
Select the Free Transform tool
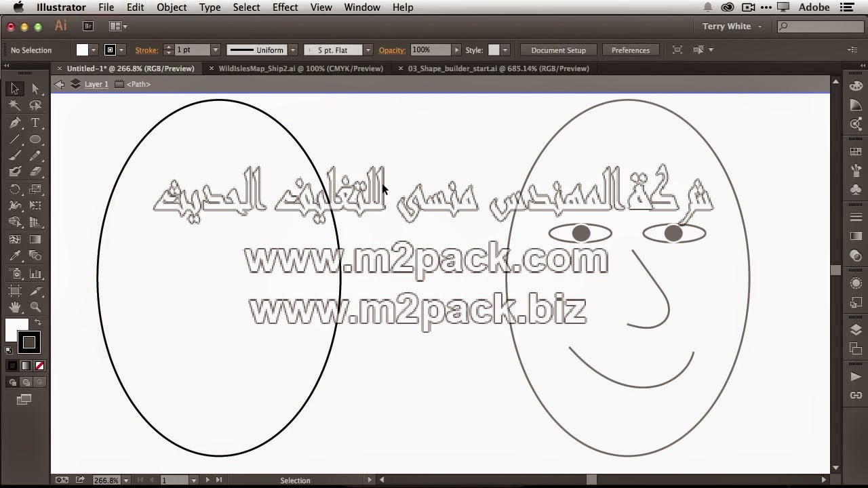click(36, 205)
